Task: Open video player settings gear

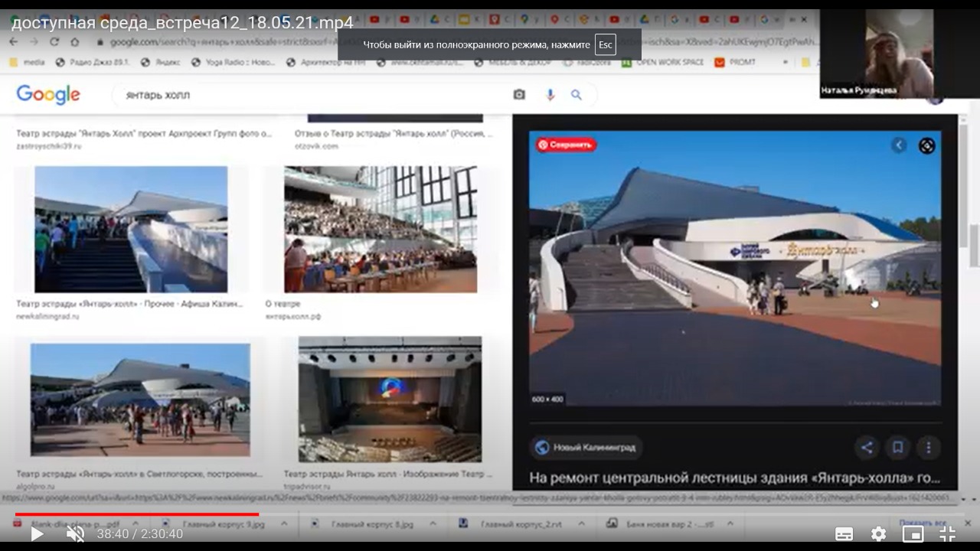Action: click(x=879, y=533)
